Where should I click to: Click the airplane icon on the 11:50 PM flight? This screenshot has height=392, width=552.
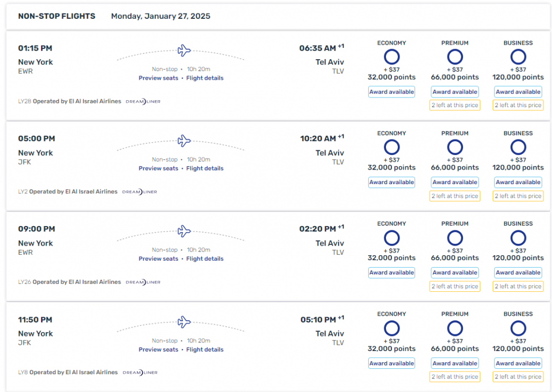point(184,321)
